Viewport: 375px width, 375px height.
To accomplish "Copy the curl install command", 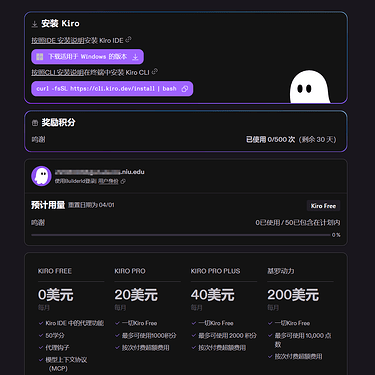I will coord(112,89).
